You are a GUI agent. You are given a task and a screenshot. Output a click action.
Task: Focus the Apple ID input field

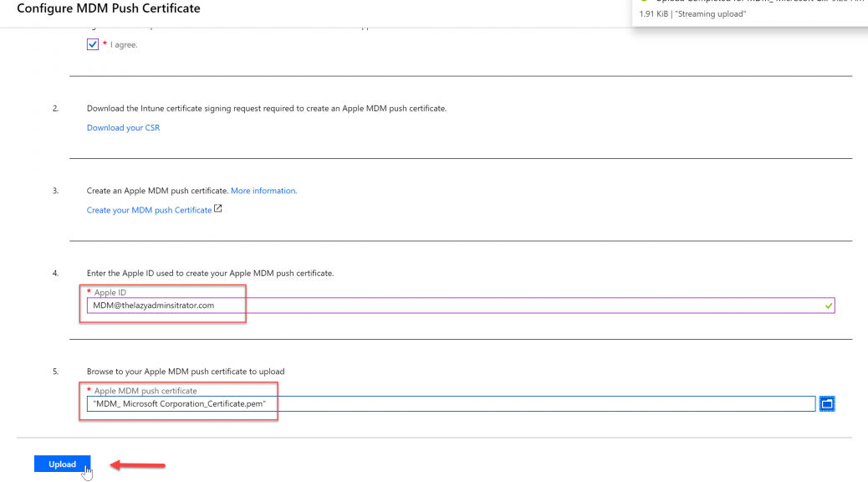click(461, 305)
